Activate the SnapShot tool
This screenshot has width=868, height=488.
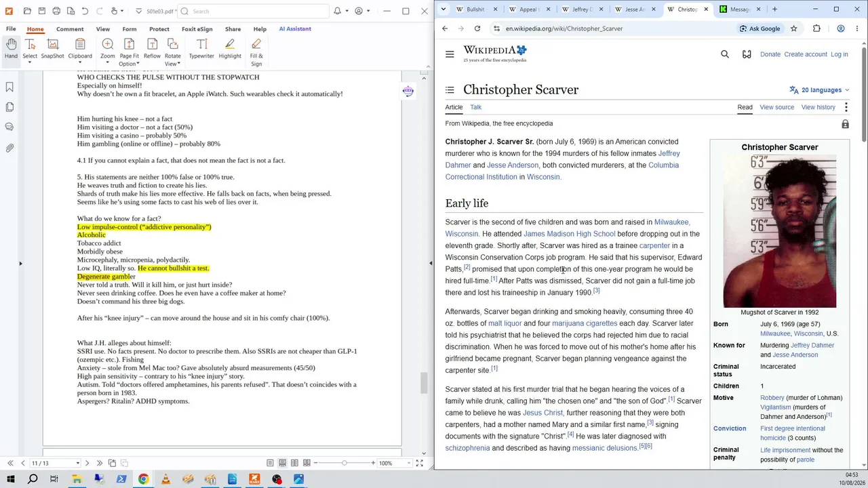[x=52, y=49]
